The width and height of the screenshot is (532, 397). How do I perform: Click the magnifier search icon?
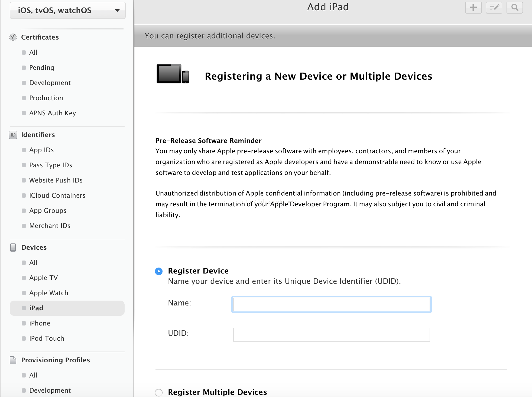tap(515, 8)
